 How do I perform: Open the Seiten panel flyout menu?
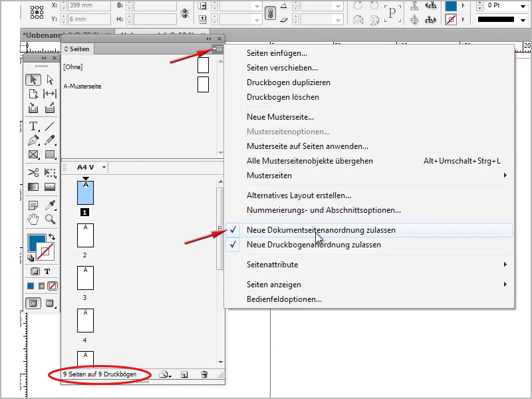click(217, 49)
